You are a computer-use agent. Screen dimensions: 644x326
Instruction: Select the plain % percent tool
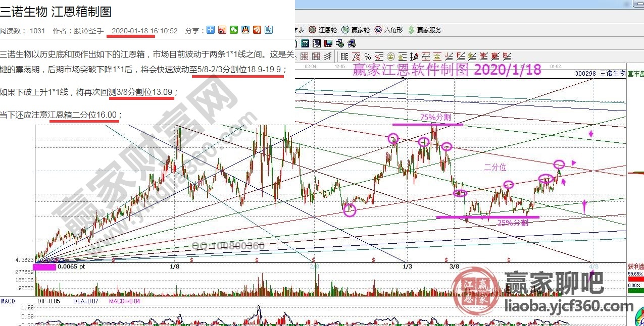tap(368, 57)
